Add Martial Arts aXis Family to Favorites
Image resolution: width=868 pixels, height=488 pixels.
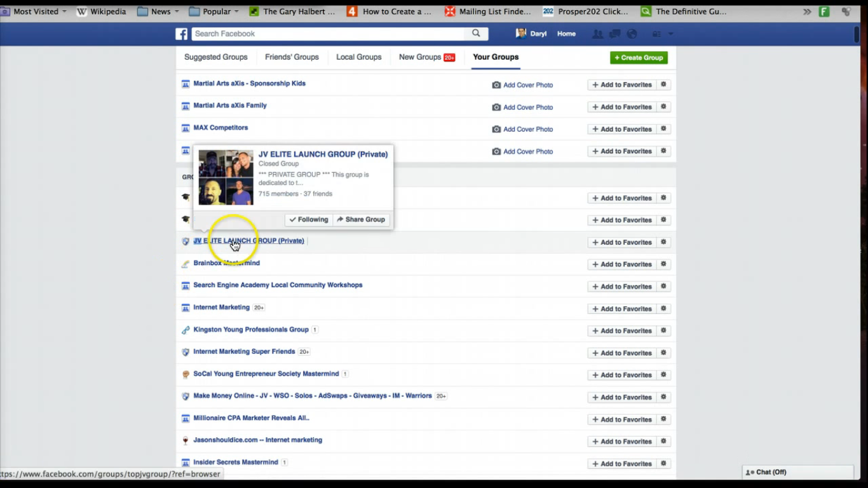[622, 107]
